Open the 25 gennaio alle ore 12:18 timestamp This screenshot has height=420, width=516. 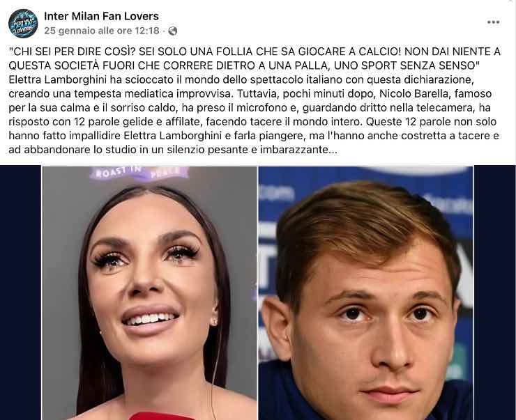point(102,31)
